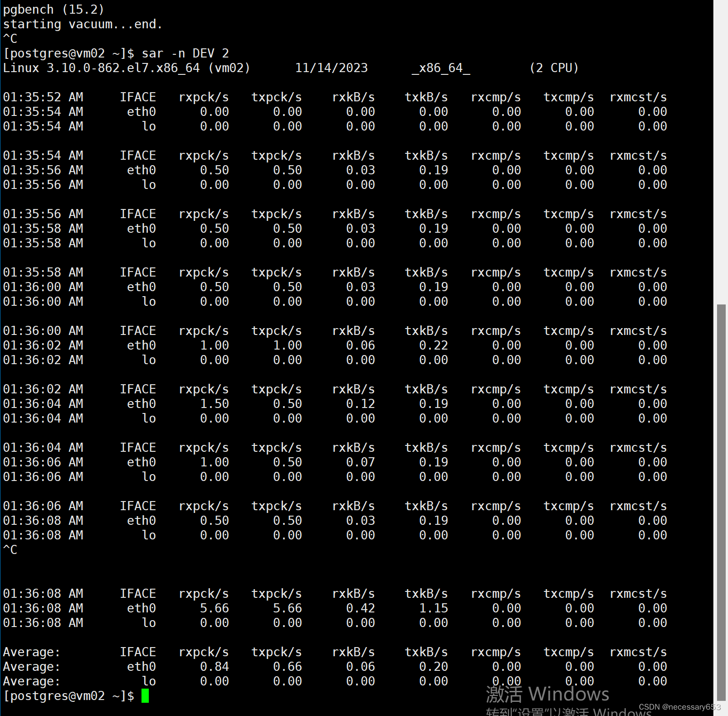Click the date '11/14/2023'
Viewport: 728px width, 716px height.
[331, 68]
